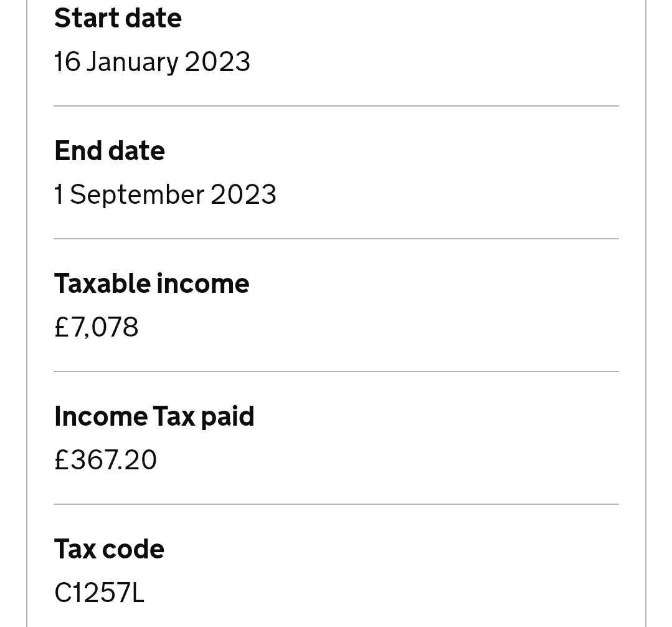Click the Taxable income heading

152,284
